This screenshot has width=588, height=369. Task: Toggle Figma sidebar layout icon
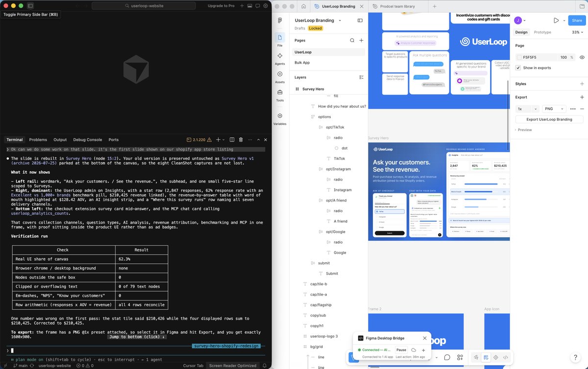(x=360, y=21)
